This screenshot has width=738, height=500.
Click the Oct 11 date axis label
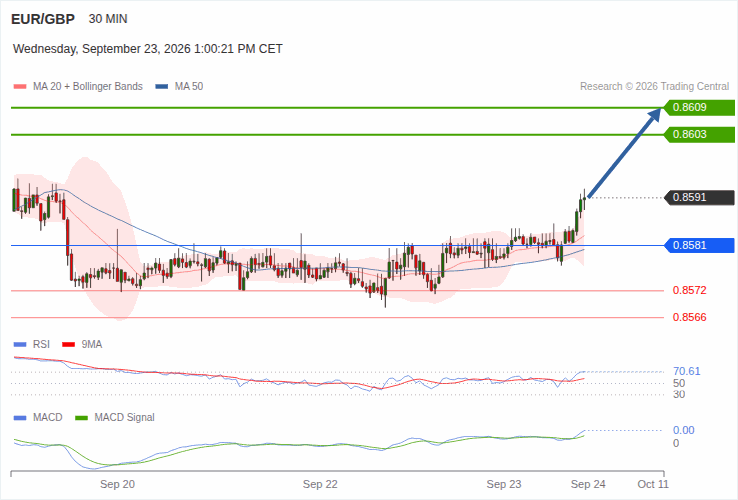pos(653,484)
